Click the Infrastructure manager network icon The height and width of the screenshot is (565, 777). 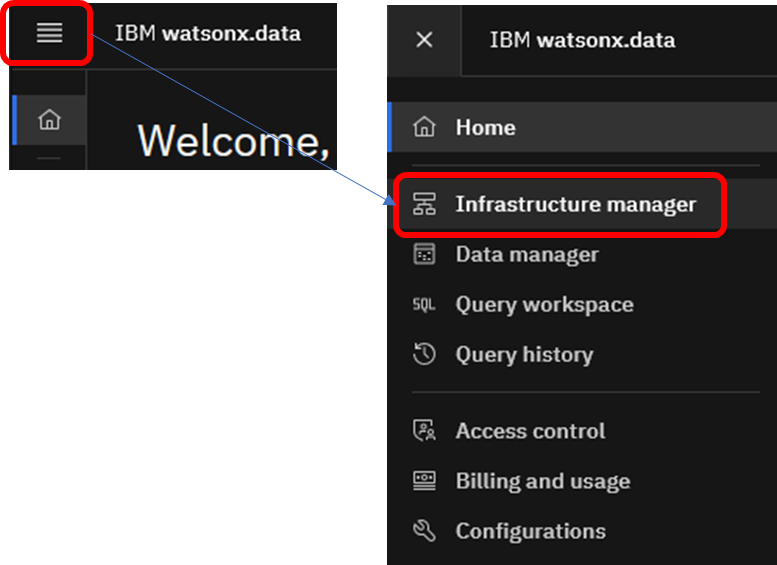tap(424, 205)
